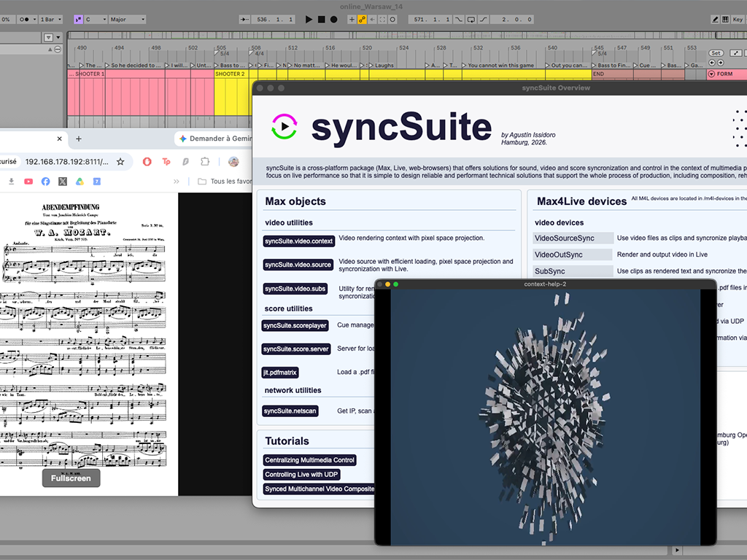Click the download arrow bookmark icon

12,182
